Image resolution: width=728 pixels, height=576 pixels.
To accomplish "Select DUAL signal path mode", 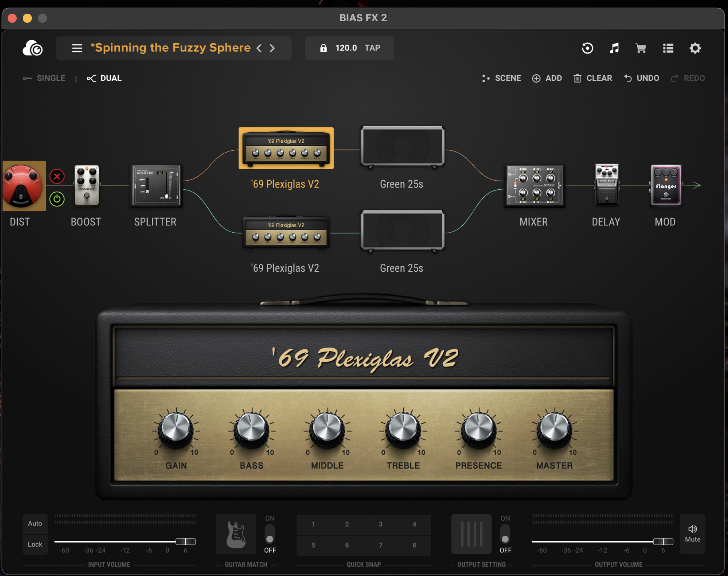I will [104, 78].
